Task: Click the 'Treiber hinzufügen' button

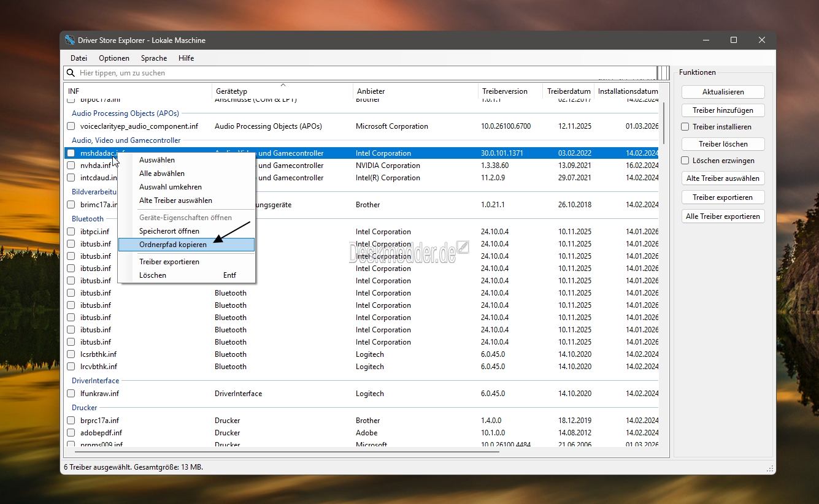Action: coord(723,110)
